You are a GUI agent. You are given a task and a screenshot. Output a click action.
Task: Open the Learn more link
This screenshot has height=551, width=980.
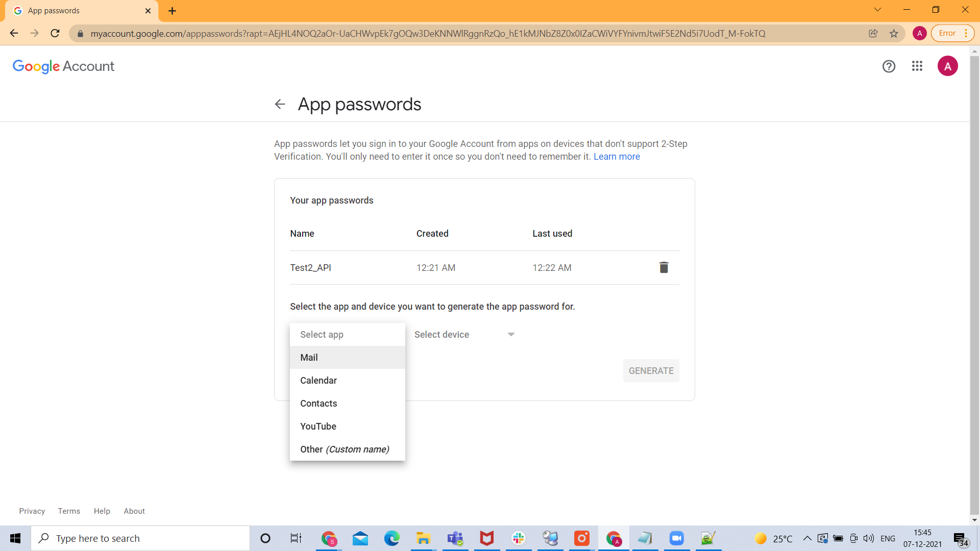tap(617, 157)
